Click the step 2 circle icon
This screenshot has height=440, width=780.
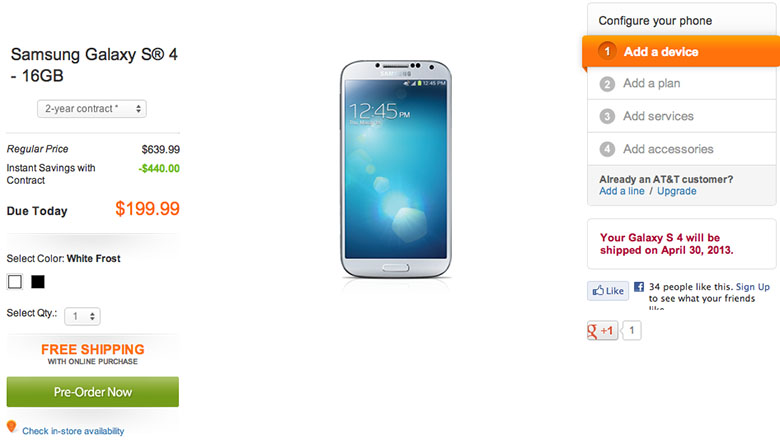607,84
